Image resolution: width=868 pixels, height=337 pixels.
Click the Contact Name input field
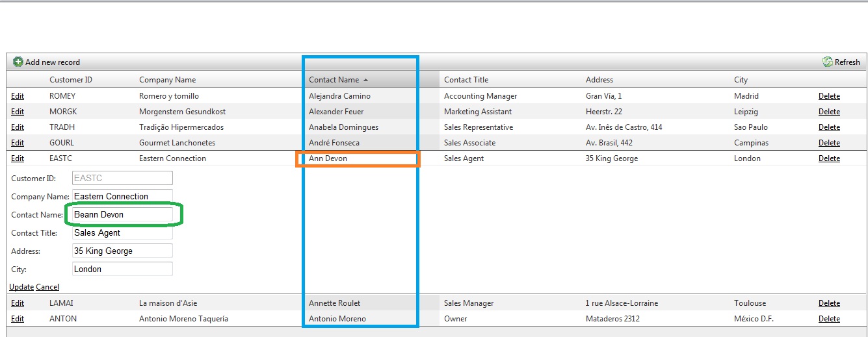(122, 214)
